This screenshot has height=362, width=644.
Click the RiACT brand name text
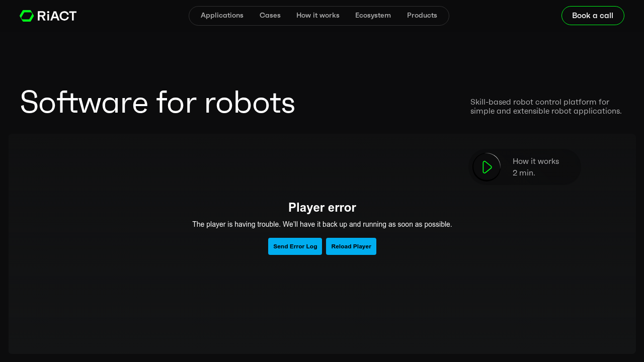point(55,16)
